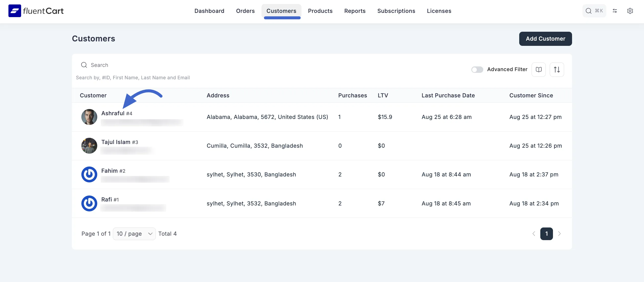The width and height of the screenshot is (644, 282).
Task: Click the previous page chevron
Action: pyautogui.click(x=534, y=233)
